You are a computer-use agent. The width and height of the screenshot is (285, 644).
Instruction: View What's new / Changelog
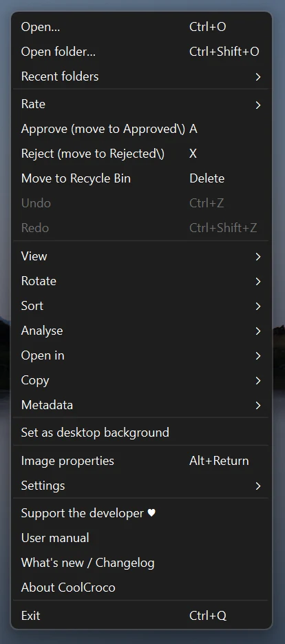[141, 563]
